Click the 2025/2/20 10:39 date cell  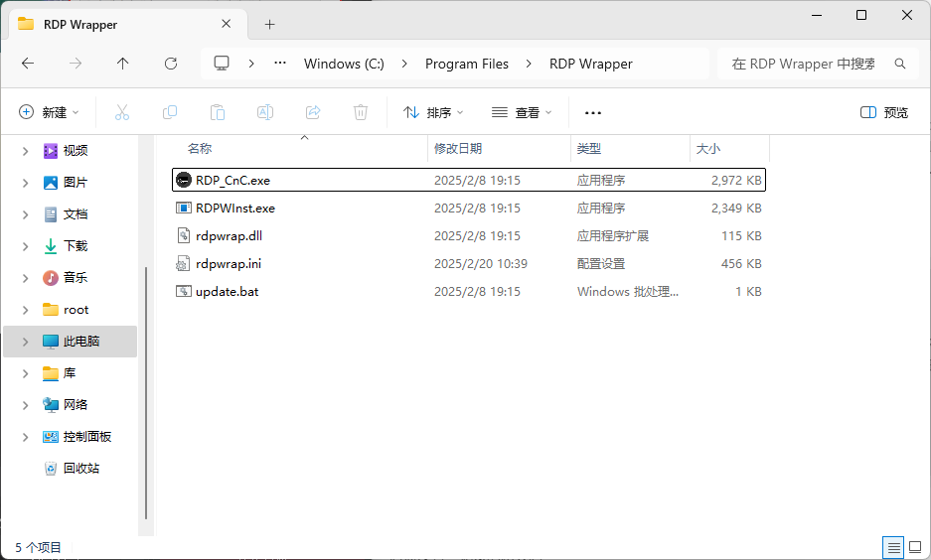click(480, 264)
